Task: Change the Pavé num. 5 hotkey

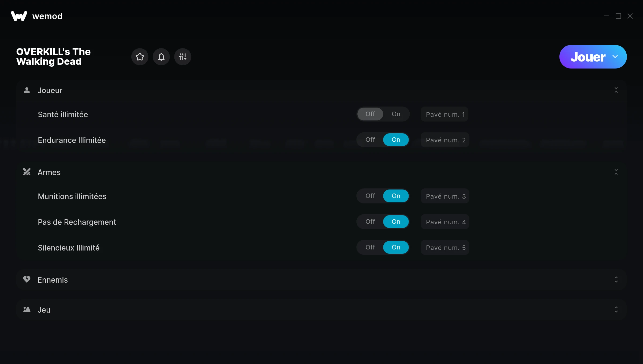Action: pyautogui.click(x=445, y=248)
